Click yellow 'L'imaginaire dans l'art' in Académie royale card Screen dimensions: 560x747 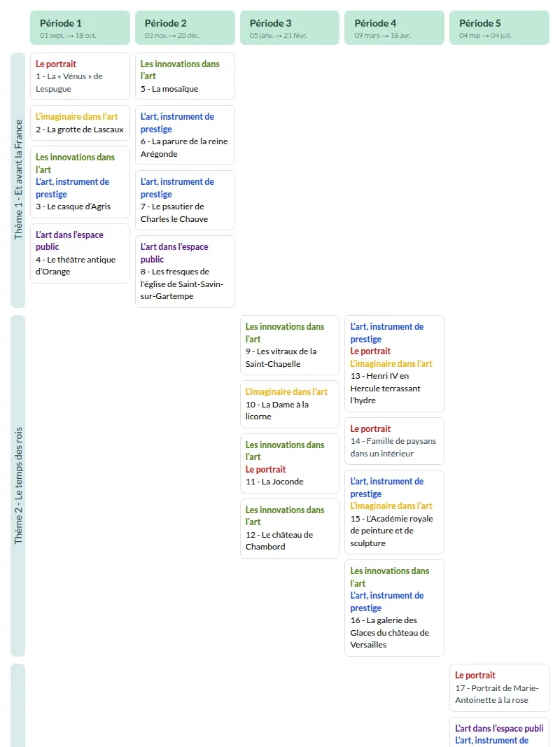[391, 506]
